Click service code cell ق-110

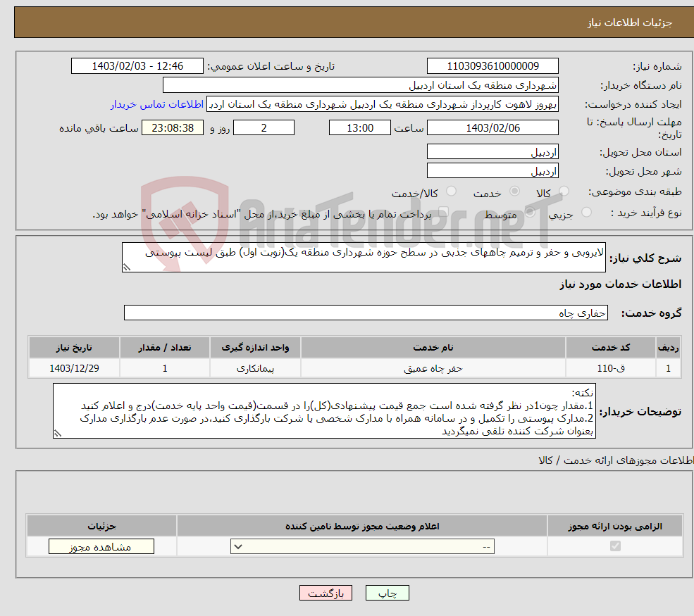tap(611, 368)
